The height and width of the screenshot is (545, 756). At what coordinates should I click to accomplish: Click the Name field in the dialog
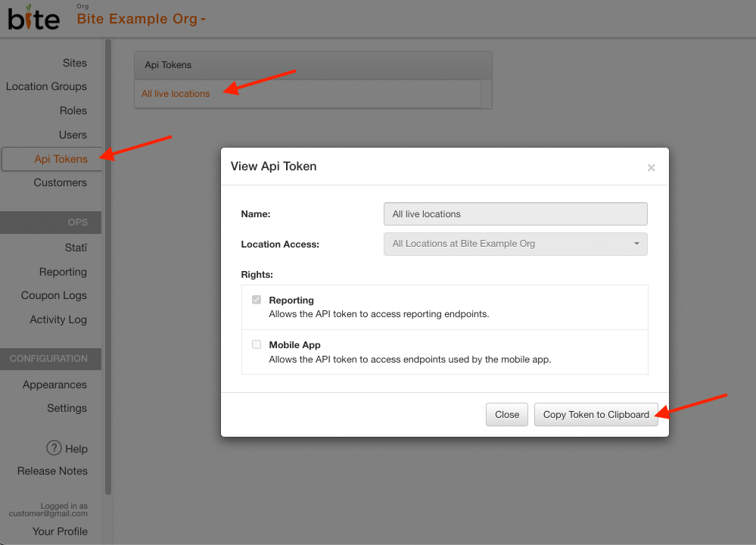click(515, 214)
